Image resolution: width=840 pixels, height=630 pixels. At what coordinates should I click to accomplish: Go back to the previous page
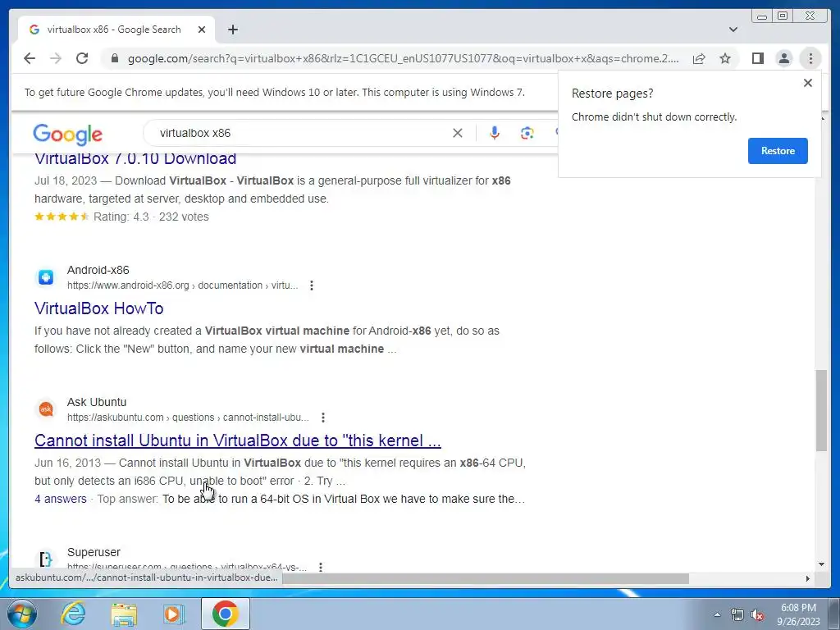pos(30,58)
